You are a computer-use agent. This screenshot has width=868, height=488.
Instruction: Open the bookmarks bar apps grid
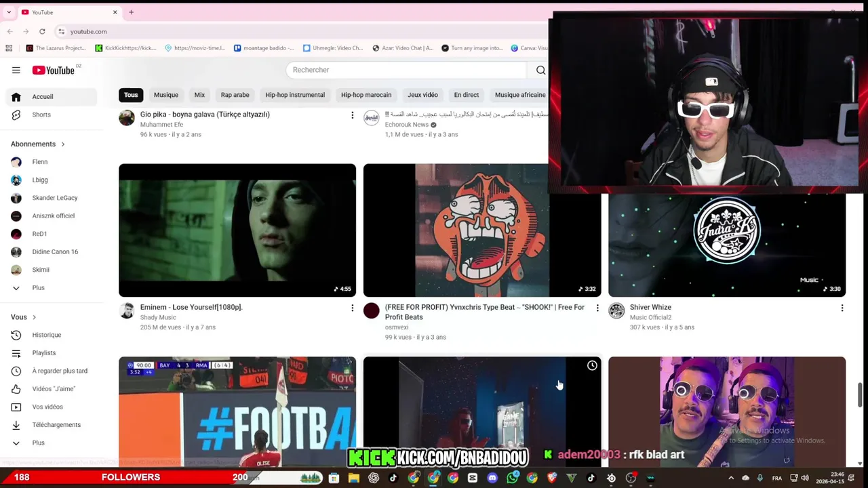tap(9, 48)
